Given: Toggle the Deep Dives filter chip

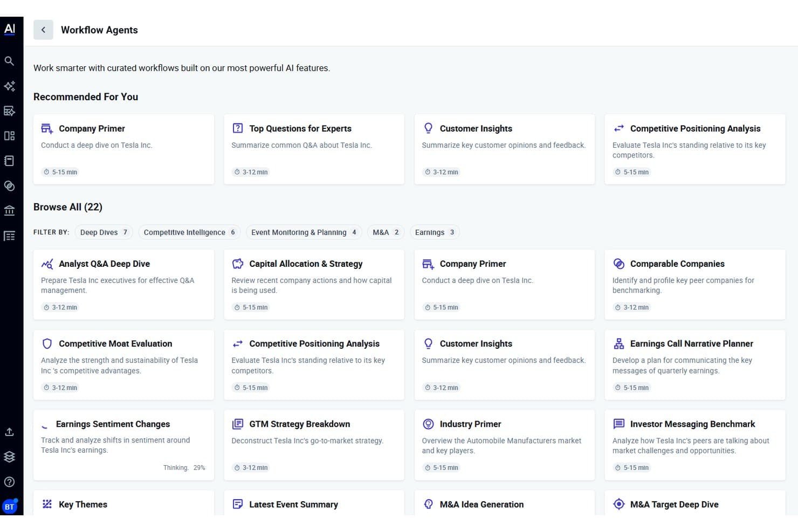Looking at the screenshot, I should point(104,232).
